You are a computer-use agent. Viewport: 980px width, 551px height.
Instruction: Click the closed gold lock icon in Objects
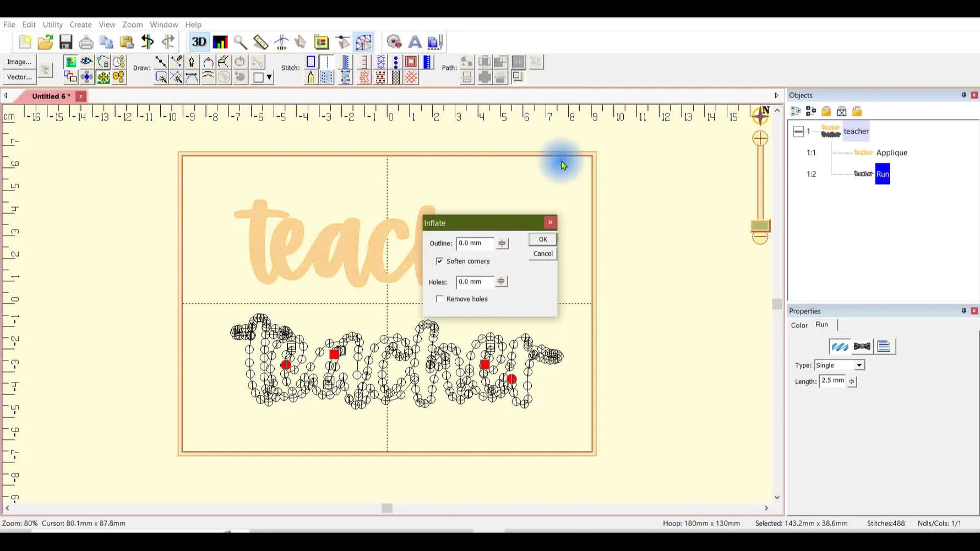tap(826, 111)
